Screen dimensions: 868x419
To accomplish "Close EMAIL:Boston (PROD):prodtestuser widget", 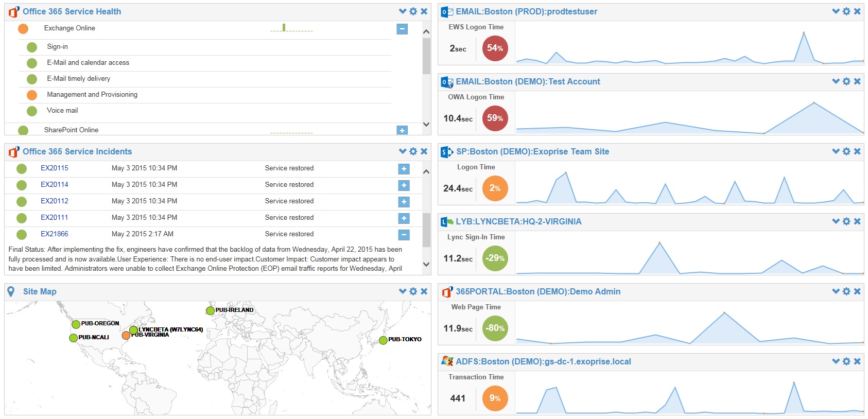I will pos(857,11).
